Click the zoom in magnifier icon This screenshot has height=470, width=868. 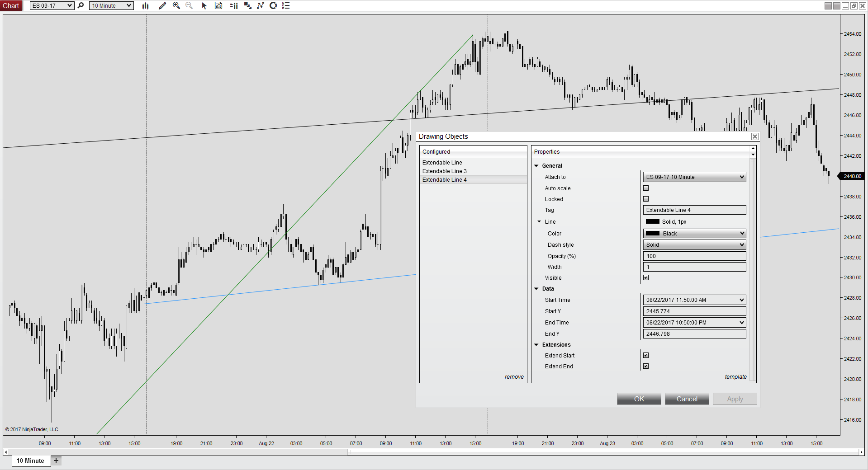pyautogui.click(x=176, y=6)
